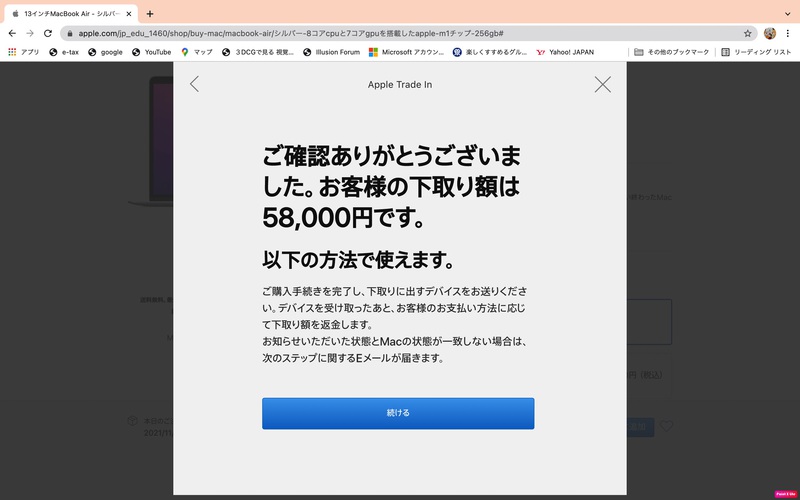Open マップ bookmark
The image size is (800, 500).
(197, 52)
